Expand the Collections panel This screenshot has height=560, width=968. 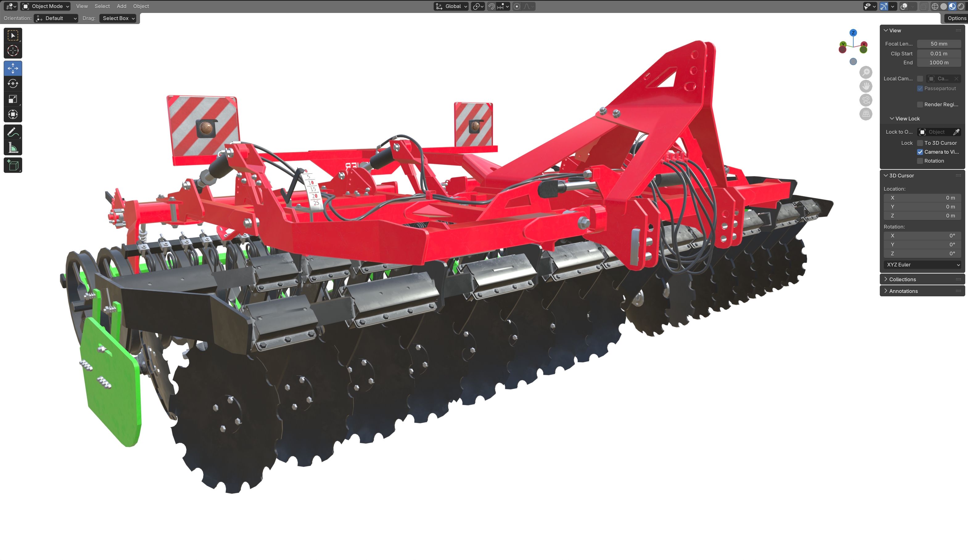(902, 279)
